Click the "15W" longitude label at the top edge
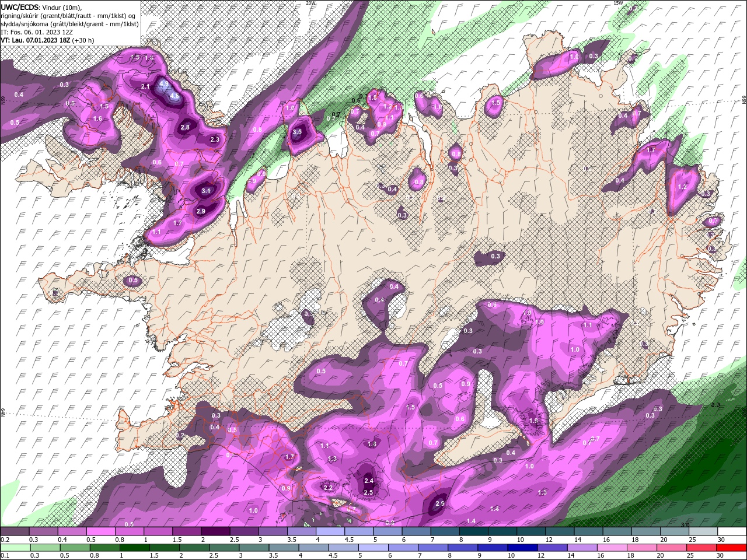The height and width of the screenshot is (560, 747). click(619, 3)
